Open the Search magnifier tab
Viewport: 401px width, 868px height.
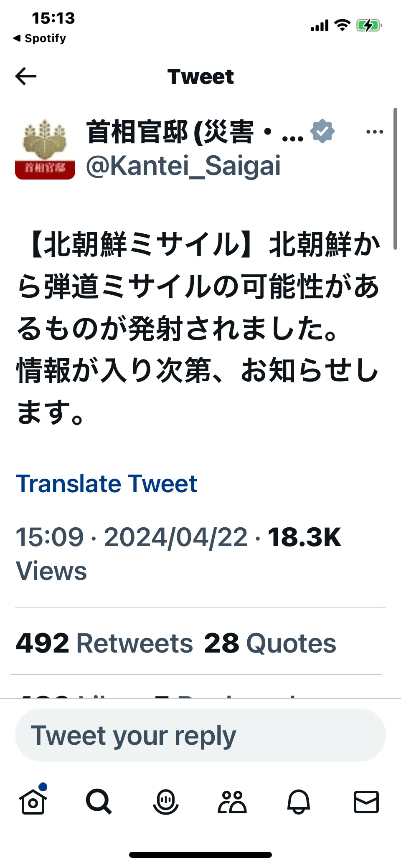point(99,802)
